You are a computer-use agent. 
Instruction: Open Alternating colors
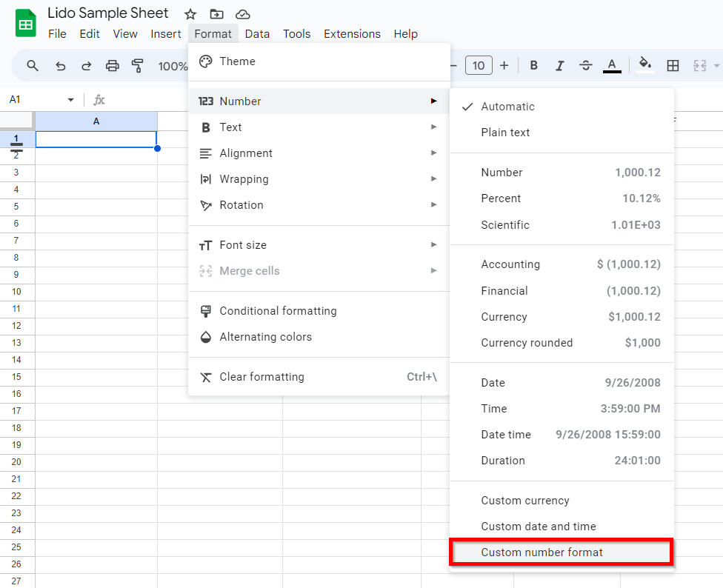tap(319, 337)
